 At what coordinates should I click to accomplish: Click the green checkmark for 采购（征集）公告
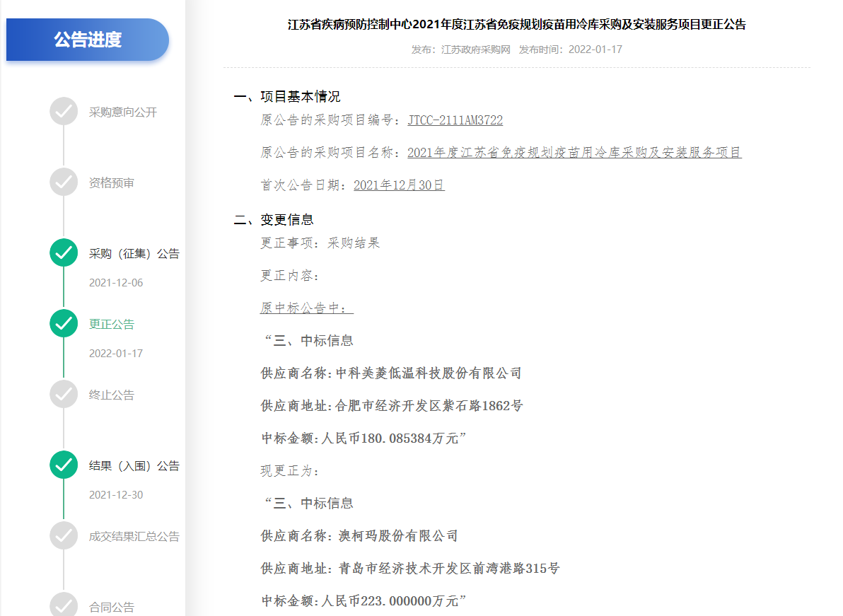(x=64, y=252)
